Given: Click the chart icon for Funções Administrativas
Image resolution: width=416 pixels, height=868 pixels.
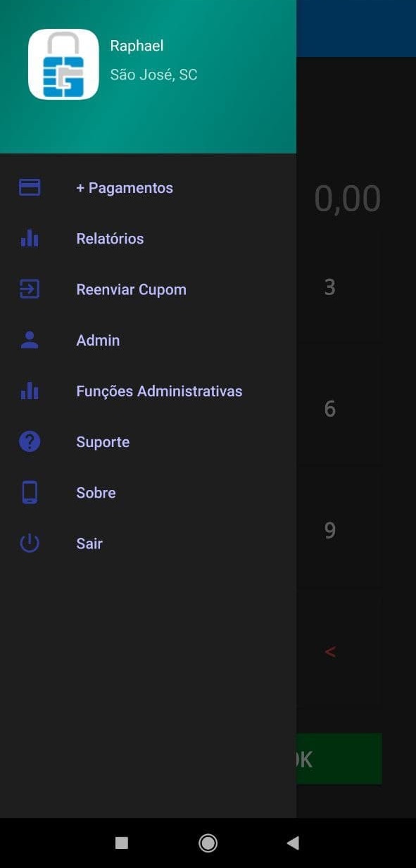Looking at the screenshot, I should click(29, 391).
